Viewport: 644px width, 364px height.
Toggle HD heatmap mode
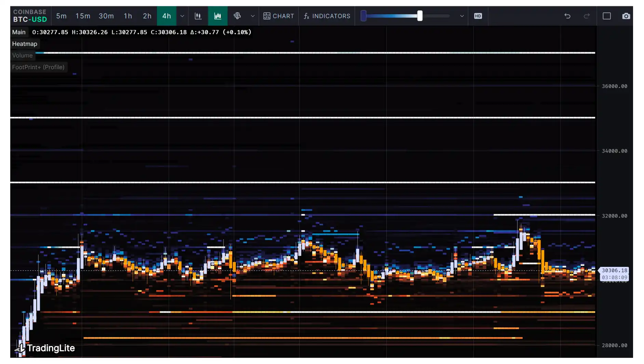[x=478, y=16]
